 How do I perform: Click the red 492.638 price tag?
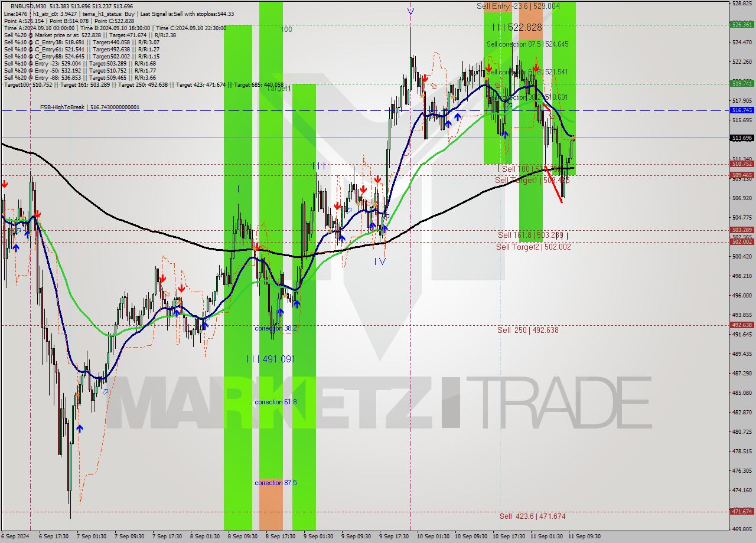742,325
